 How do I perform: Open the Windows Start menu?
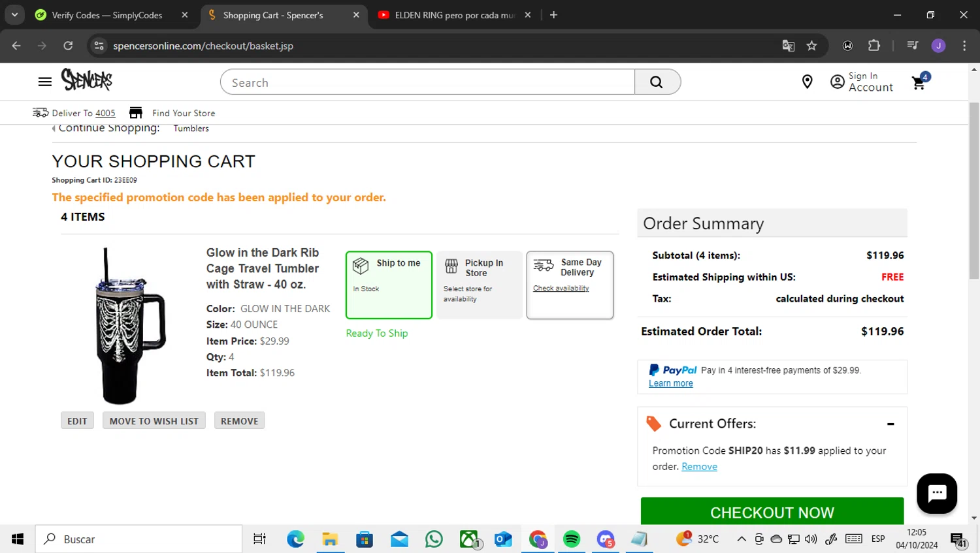click(x=18, y=539)
